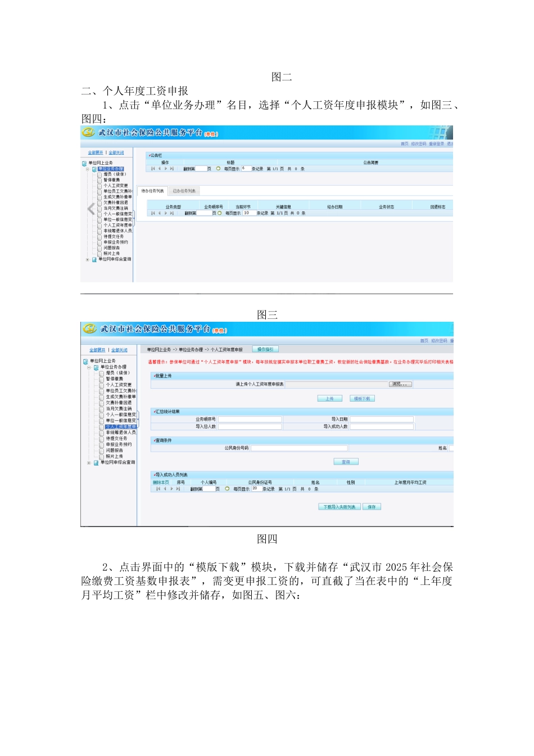Image resolution: width=534 pixels, height=756 pixels.
Task: Click green go icon in 图四 导入成功人员列表 pager
Action: [x=227, y=489]
